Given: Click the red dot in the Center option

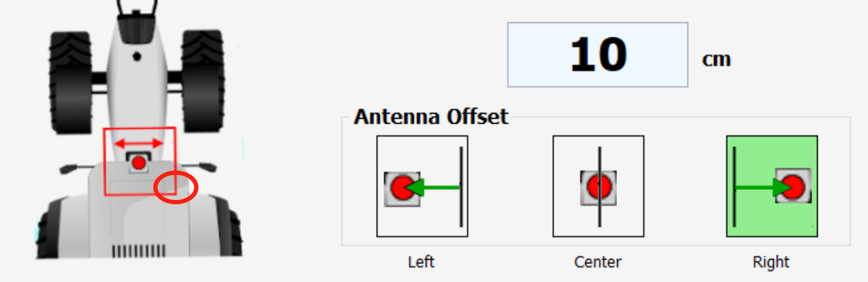Looking at the screenshot, I should pyautogui.click(x=598, y=187).
